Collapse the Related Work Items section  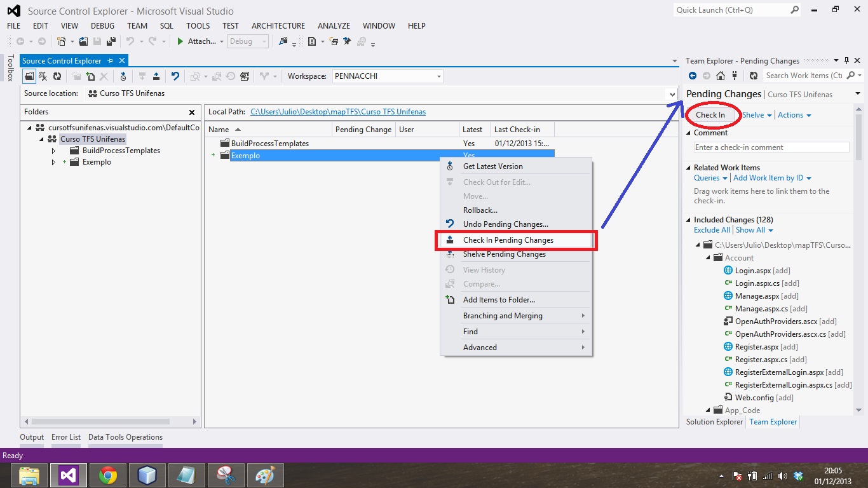[688, 168]
